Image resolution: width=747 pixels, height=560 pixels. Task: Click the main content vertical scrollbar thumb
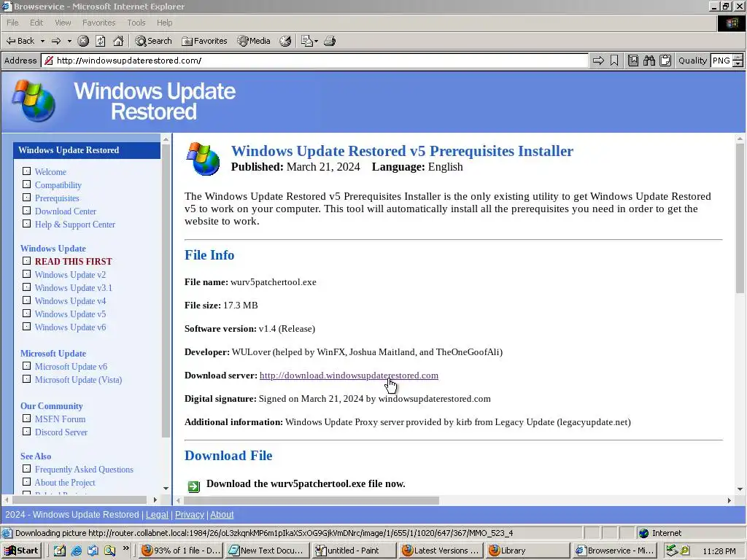click(x=740, y=218)
